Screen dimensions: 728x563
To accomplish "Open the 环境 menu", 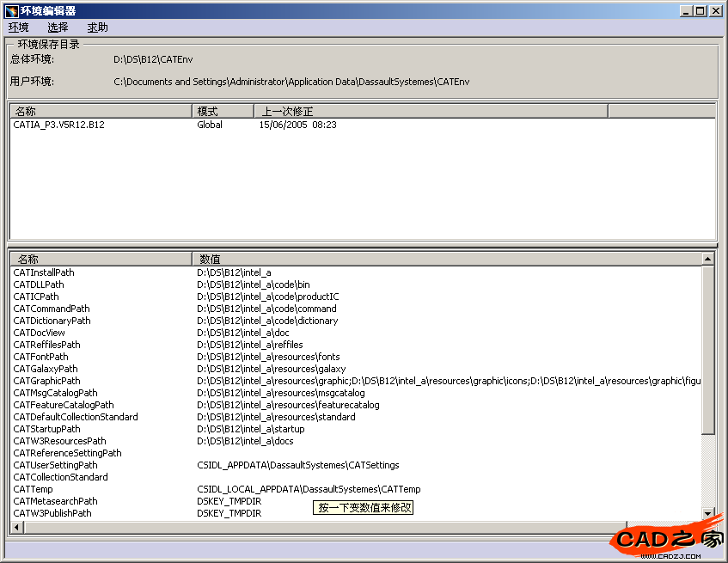I will 18,28.
